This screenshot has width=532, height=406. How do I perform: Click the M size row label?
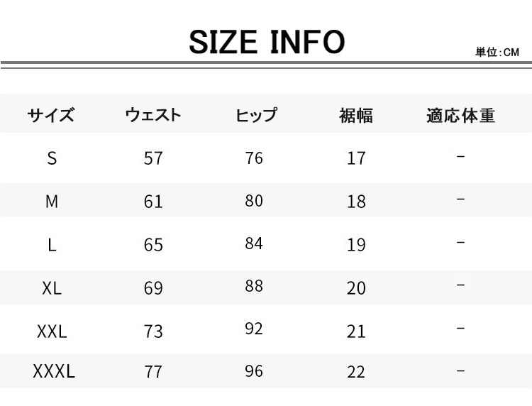[x=51, y=202]
